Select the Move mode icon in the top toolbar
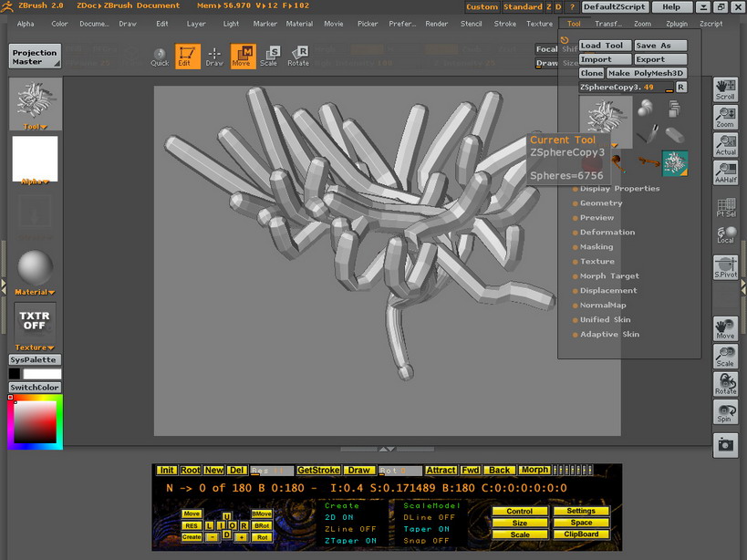 click(x=242, y=56)
